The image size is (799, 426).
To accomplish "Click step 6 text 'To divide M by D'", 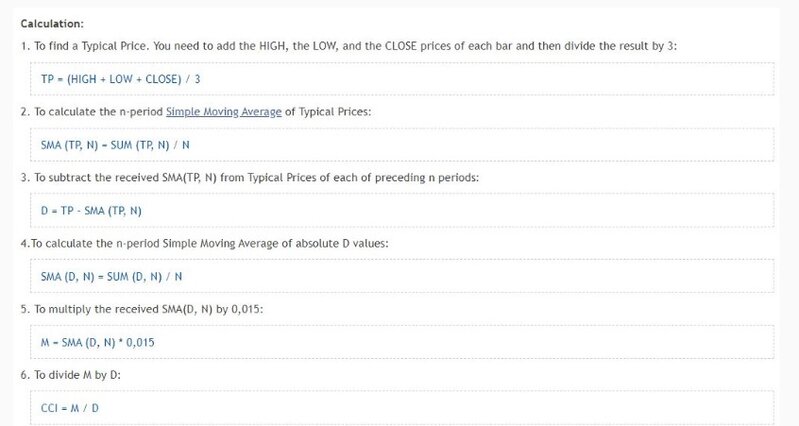I will point(80,375).
